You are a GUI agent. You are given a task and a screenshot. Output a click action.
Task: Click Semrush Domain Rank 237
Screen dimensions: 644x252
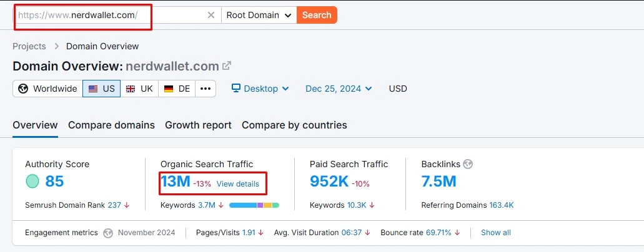coord(114,205)
